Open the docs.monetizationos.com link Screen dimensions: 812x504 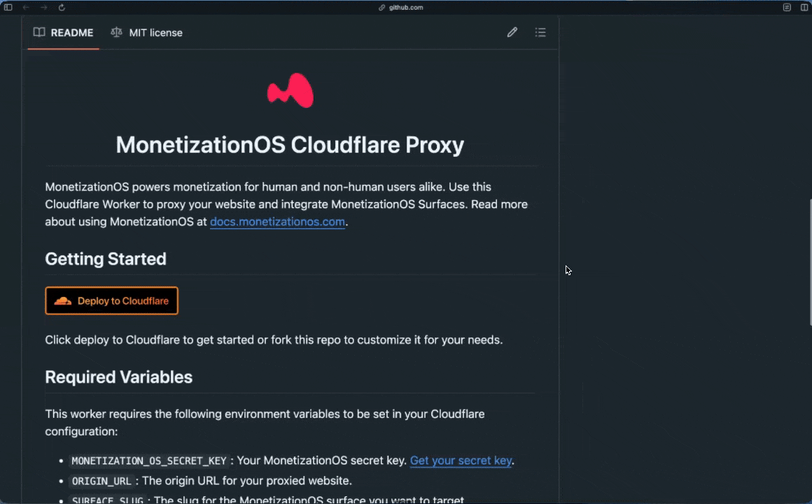pos(277,222)
